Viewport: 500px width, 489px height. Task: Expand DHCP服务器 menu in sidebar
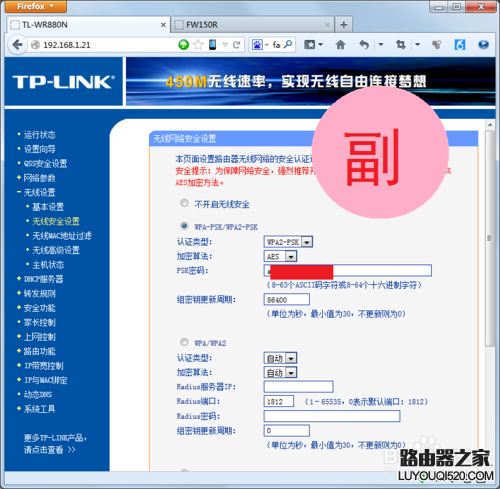(43, 279)
